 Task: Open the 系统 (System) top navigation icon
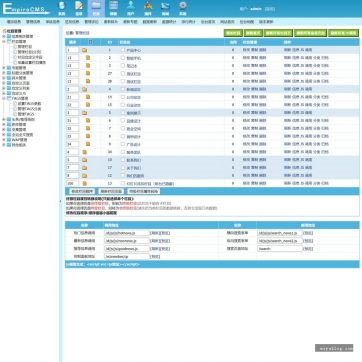click(x=61, y=8)
